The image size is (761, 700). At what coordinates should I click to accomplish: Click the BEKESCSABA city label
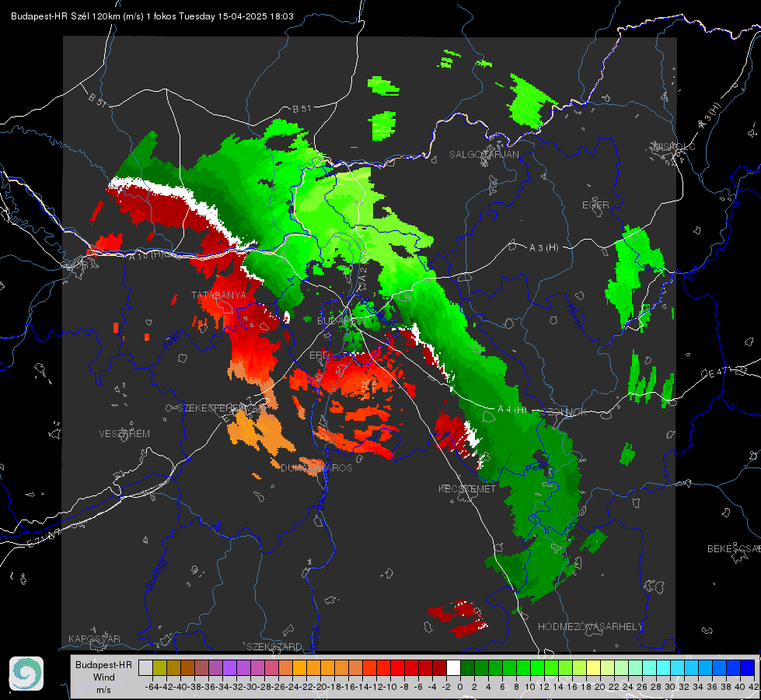tap(734, 548)
